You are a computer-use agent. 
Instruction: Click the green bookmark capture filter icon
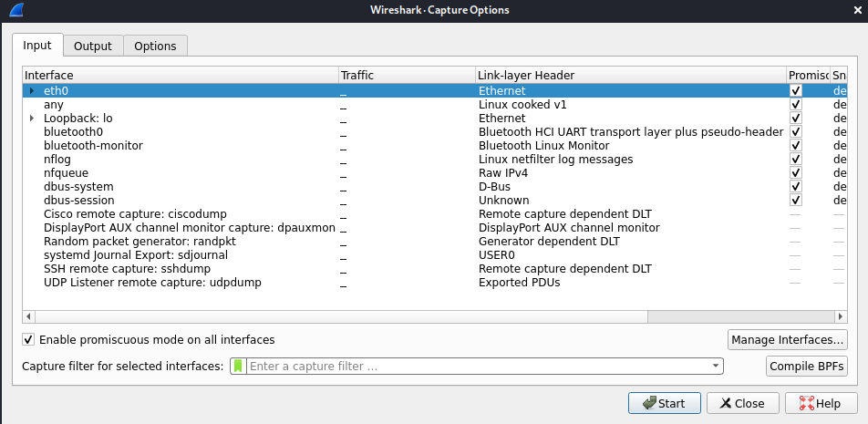(238, 366)
